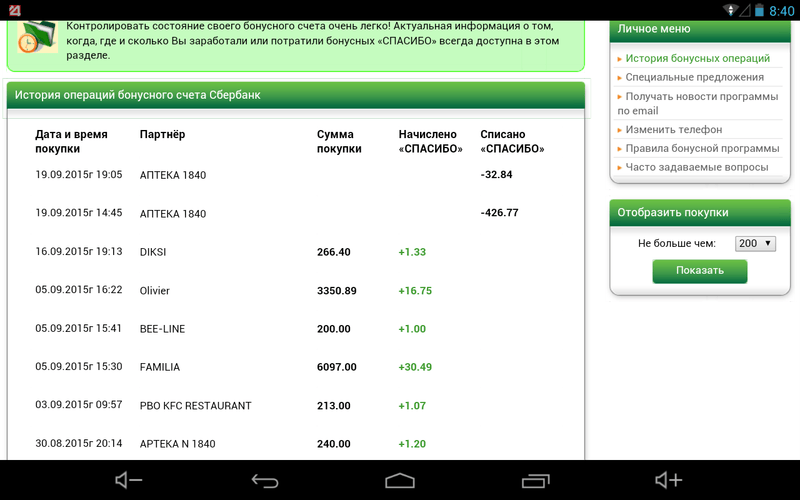Open Правила бонусной программы link

tap(702, 148)
